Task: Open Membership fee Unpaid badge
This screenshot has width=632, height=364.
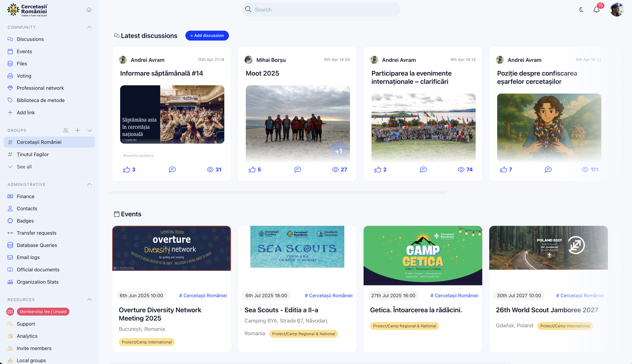Action: 43,312
